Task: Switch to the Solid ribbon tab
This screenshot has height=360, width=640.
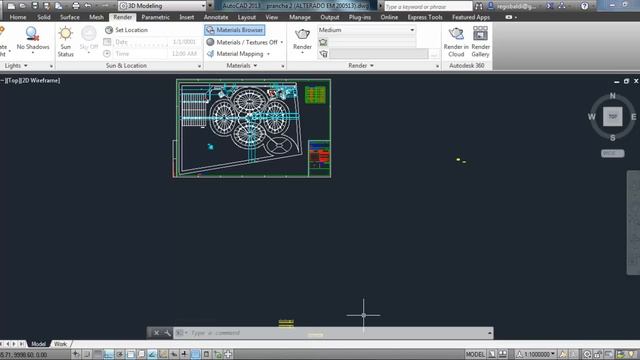Action: (x=44, y=17)
